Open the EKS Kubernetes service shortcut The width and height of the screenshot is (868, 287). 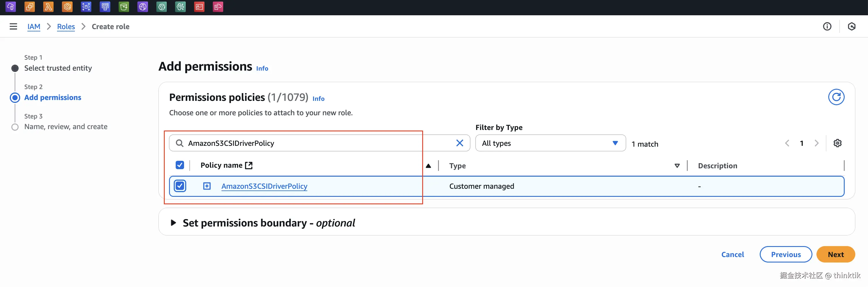[x=67, y=7]
